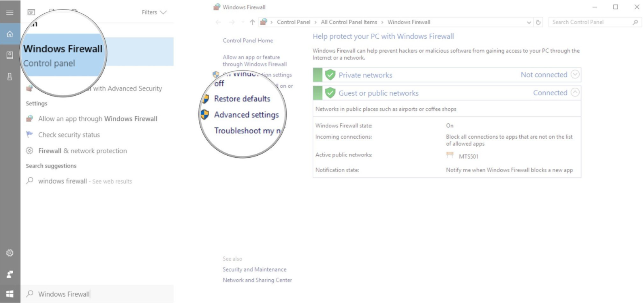Focus the Search Control Panel field
Viewport: 644px width, 303px height.
(x=595, y=22)
